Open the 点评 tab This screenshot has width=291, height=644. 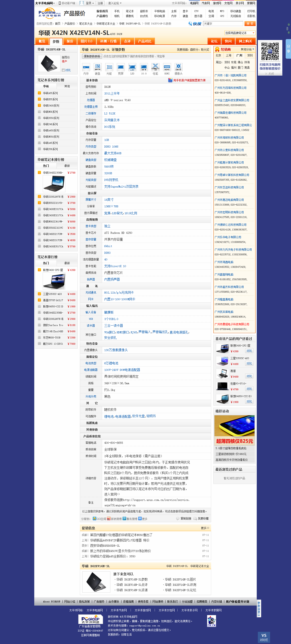click(127, 41)
